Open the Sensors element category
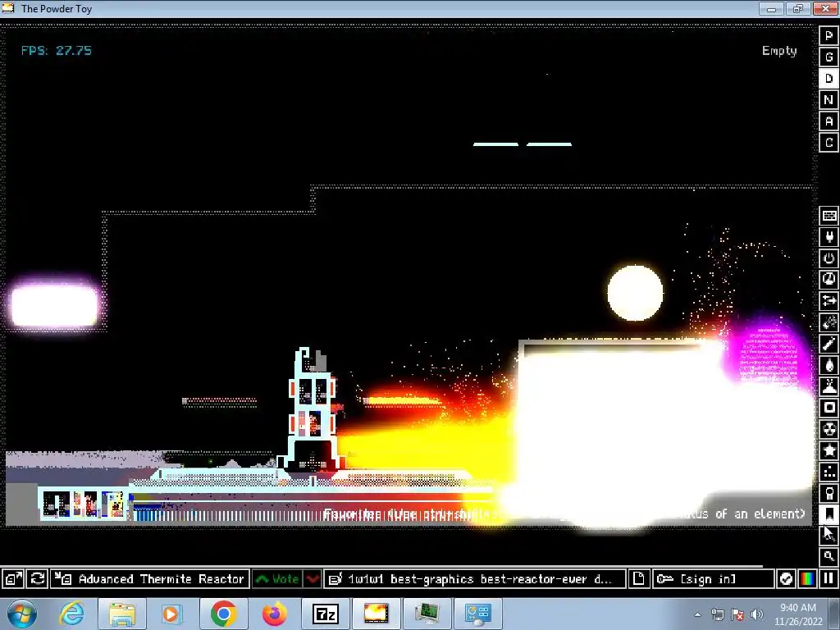 (x=829, y=280)
